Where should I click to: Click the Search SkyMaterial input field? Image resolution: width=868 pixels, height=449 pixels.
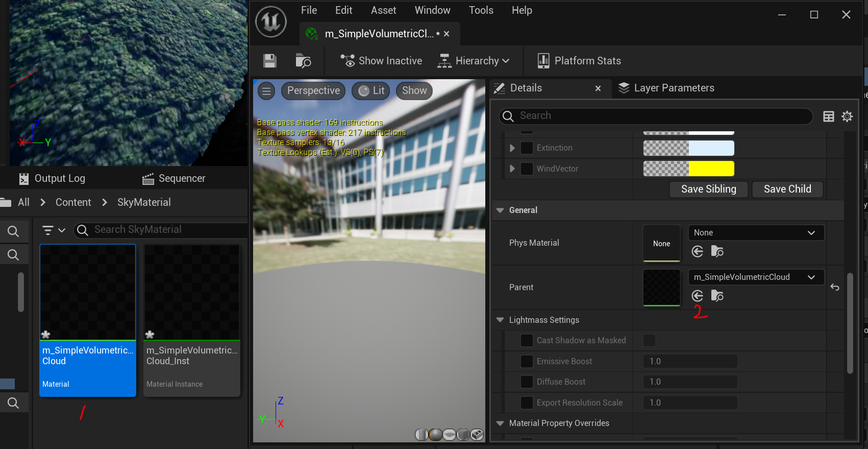(x=161, y=230)
